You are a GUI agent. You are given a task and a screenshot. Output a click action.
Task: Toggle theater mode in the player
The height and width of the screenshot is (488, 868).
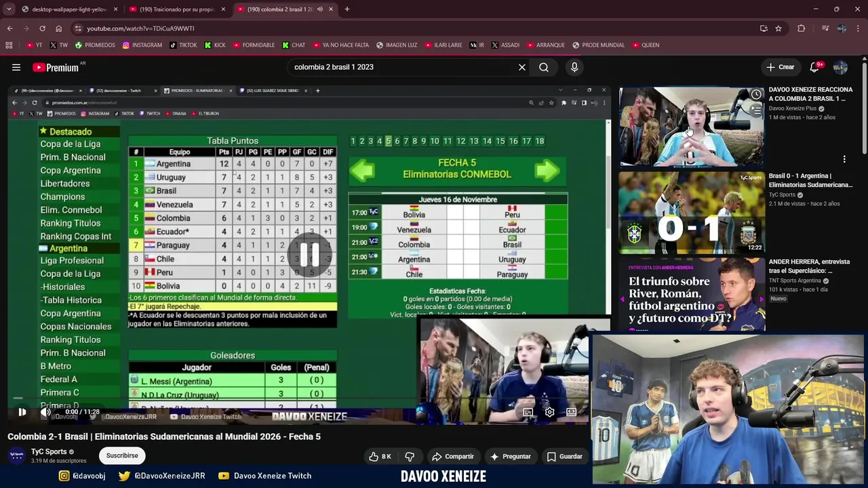pos(572,411)
